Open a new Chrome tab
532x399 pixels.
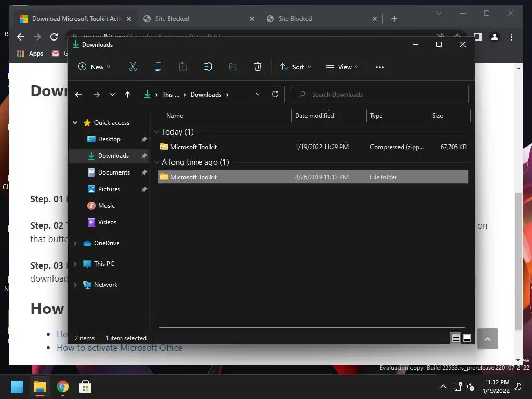point(394,19)
